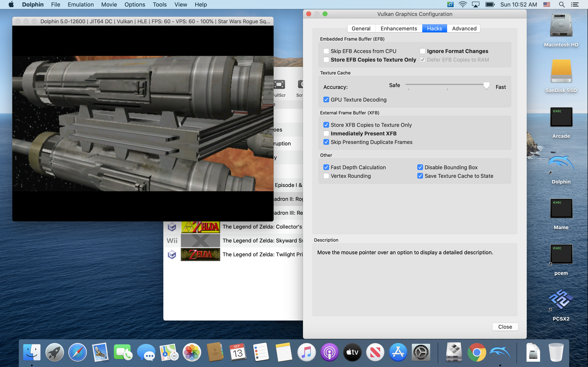Enable Skip EFB Access from CPU
Screen dimensions: 588x367
point(326,51)
